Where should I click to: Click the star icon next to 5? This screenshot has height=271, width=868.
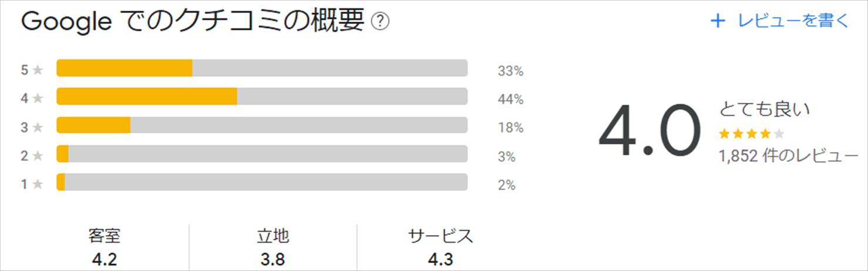pos(38,71)
